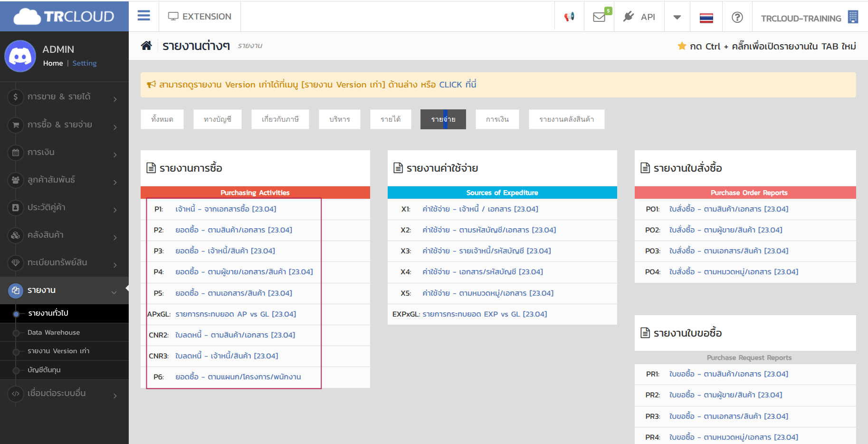Viewport: 868px width, 444px height.
Task: Open the help question mark icon
Action: tap(737, 18)
